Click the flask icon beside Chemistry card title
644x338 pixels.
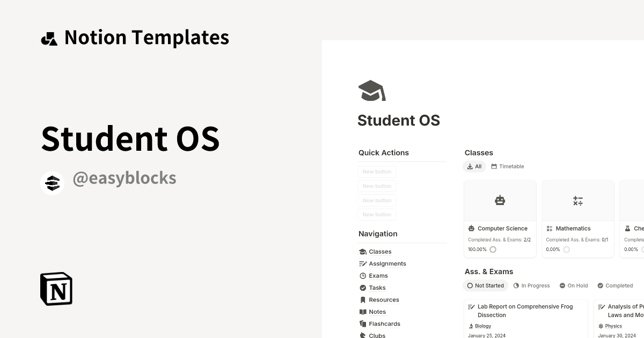tap(627, 228)
